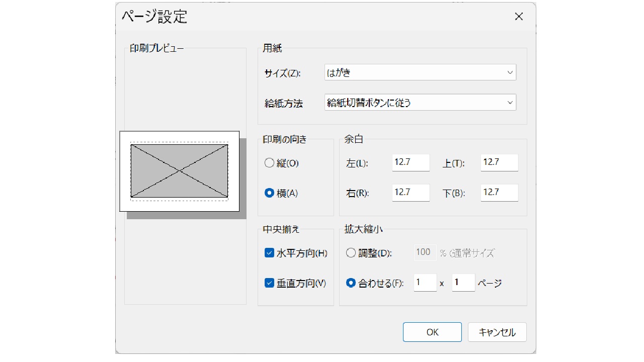Click the ページ設定 title bar text
This screenshot has width=644, height=362.
155,17
